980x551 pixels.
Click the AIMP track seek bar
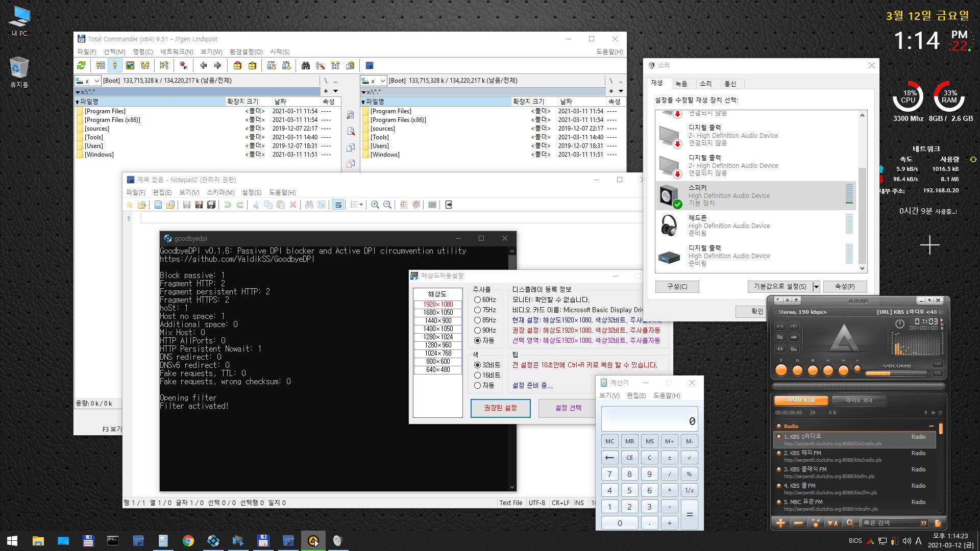(x=859, y=386)
